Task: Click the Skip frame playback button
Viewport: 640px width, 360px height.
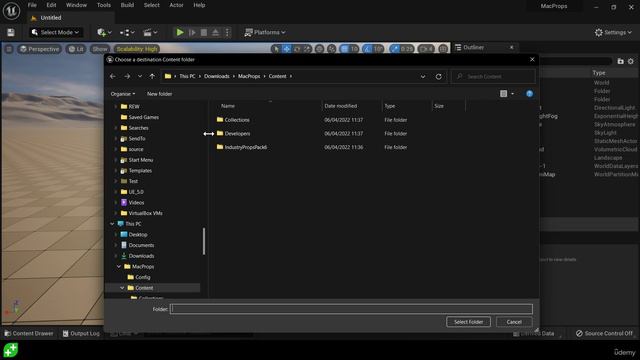Action: tap(192, 32)
